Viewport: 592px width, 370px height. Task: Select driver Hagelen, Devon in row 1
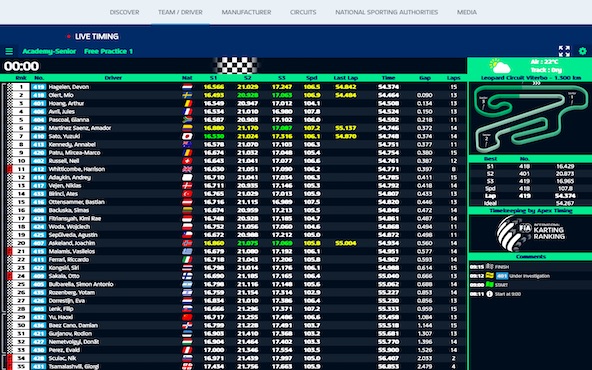coord(69,87)
